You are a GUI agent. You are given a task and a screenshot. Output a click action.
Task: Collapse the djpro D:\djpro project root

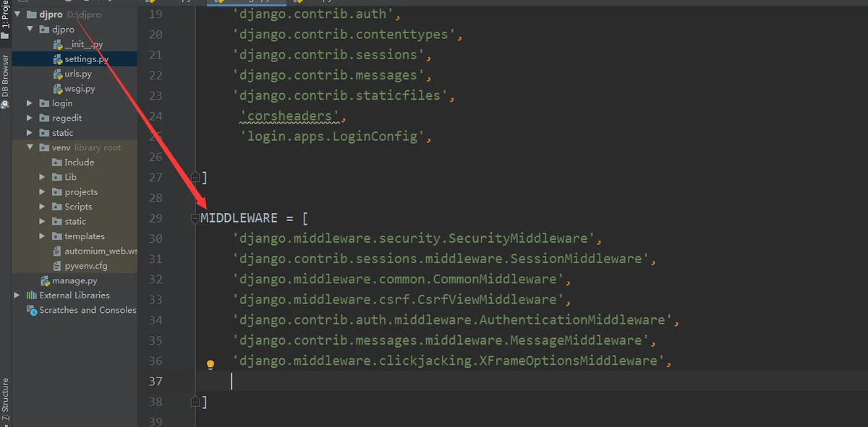(x=17, y=14)
